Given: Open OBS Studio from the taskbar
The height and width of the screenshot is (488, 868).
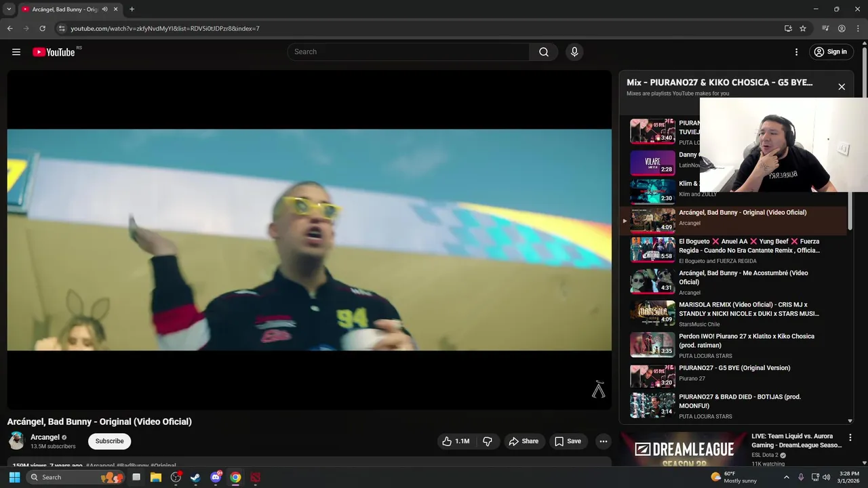Looking at the screenshot, I should click(176, 477).
